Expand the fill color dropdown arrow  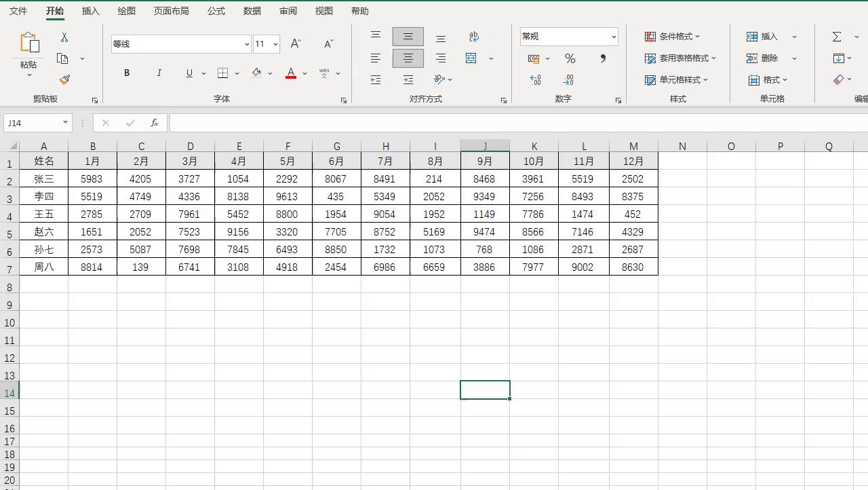(270, 73)
